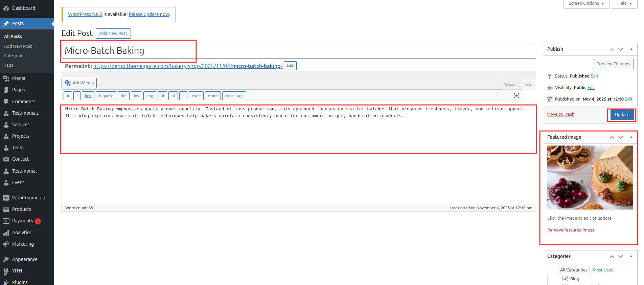Image resolution: width=644 pixels, height=285 pixels.
Task: Click the Add Media button
Action: click(79, 83)
